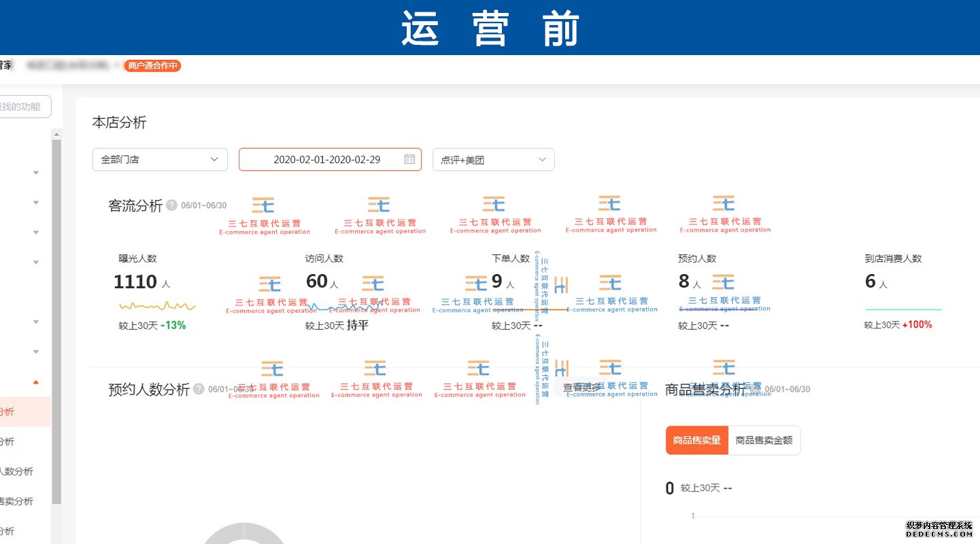Image resolution: width=980 pixels, height=544 pixels.
Task: Select the 商品售卖量 tab
Action: click(696, 441)
